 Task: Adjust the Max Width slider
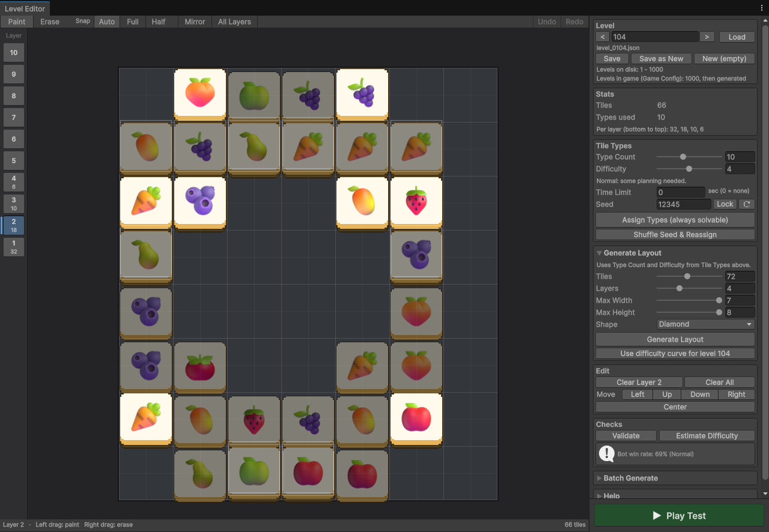tap(689, 300)
